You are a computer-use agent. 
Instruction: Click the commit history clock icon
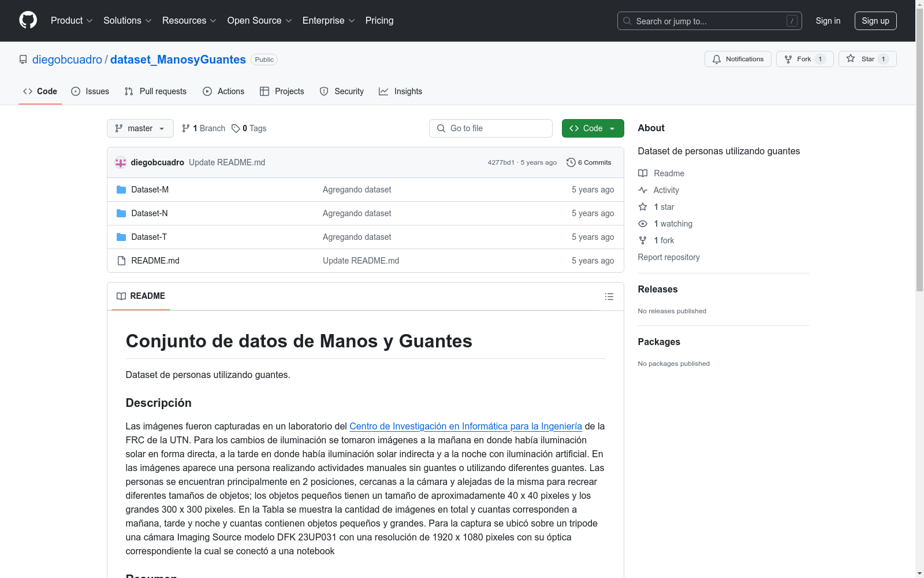[x=571, y=162]
